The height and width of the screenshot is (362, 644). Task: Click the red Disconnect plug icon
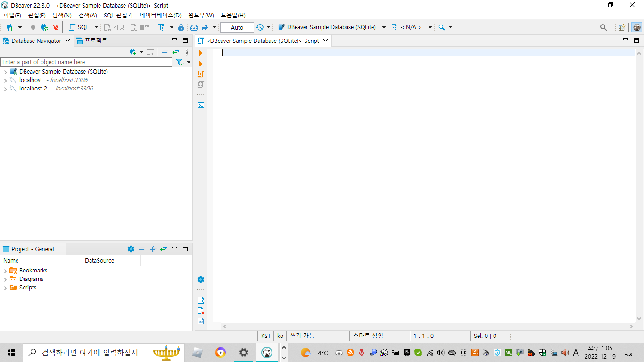coord(56,27)
